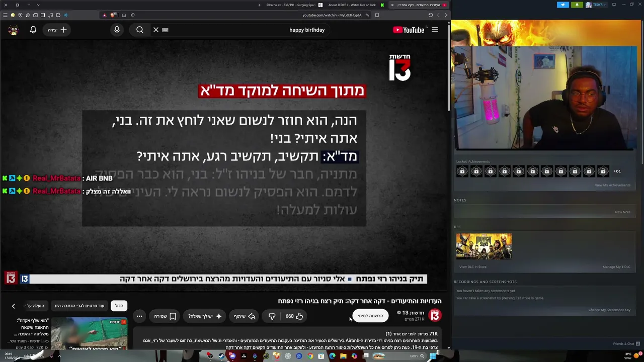Screen dimensions: 644x362
Task: Share the video
Action: (x=245, y=316)
